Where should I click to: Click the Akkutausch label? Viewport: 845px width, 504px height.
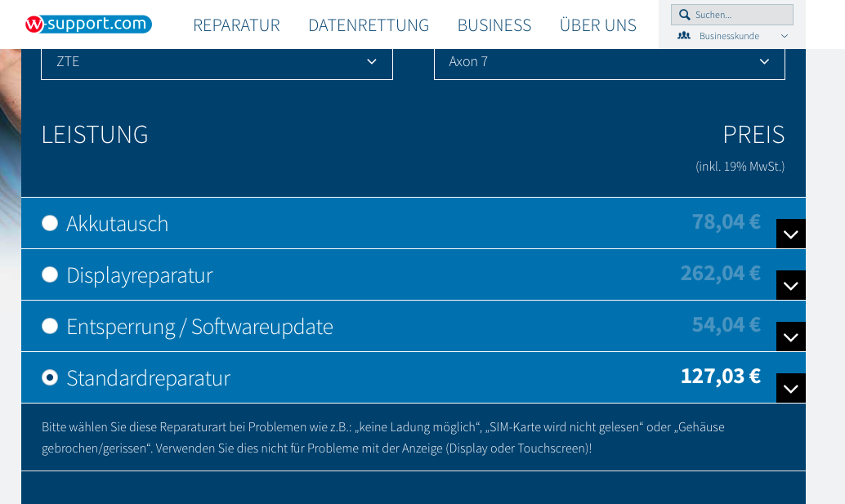coord(118,224)
